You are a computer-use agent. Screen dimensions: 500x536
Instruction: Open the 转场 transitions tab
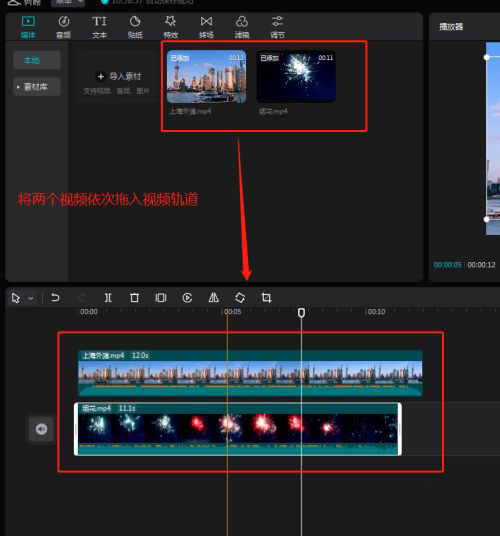[x=206, y=27]
